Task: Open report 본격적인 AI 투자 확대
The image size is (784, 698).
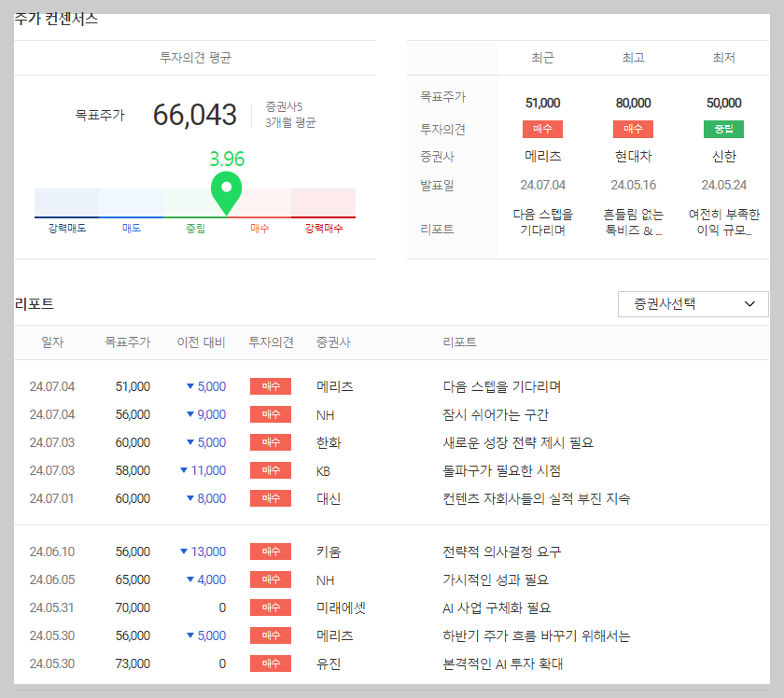Action: click(x=502, y=663)
